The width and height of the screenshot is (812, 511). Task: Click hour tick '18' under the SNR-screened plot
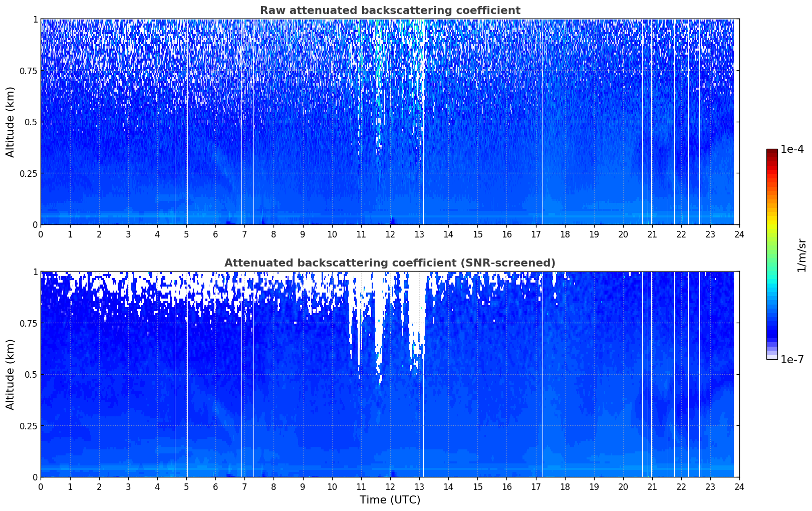pyautogui.click(x=565, y=486)
